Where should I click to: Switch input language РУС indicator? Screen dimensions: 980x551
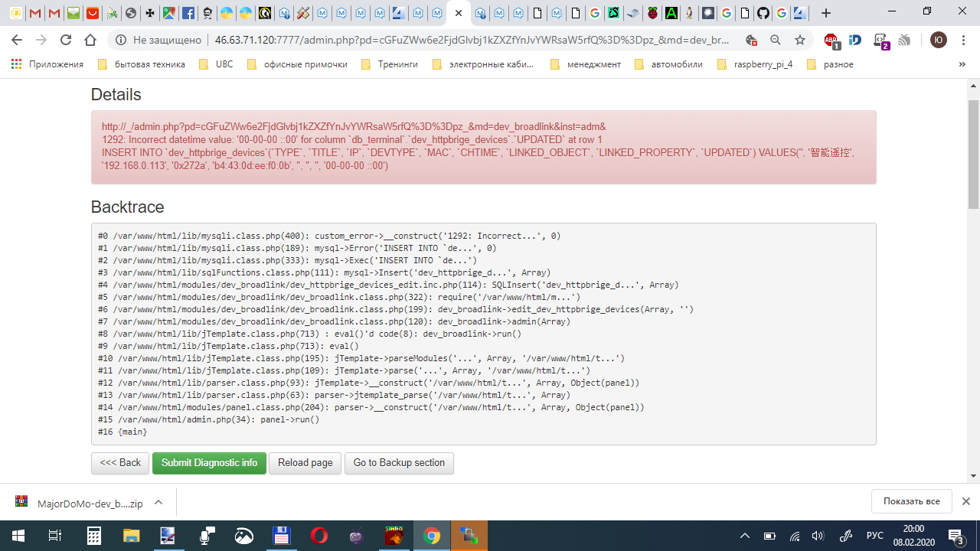874,536
